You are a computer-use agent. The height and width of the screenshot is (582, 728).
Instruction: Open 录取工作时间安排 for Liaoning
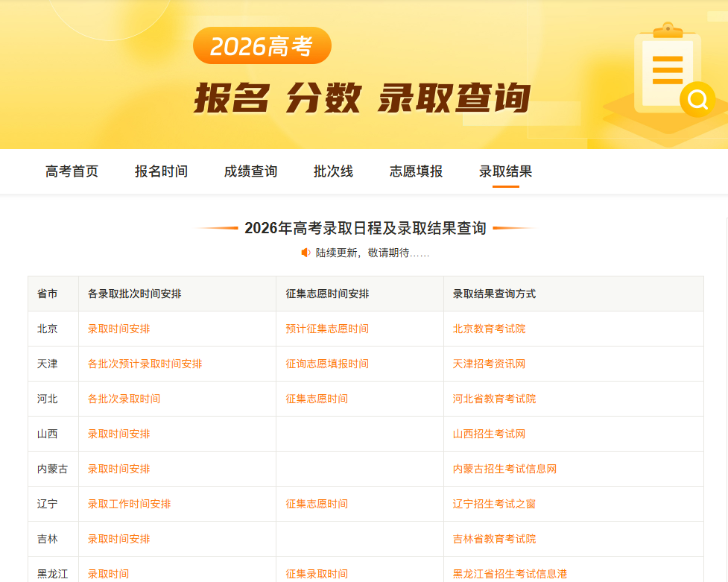(129, 504)
